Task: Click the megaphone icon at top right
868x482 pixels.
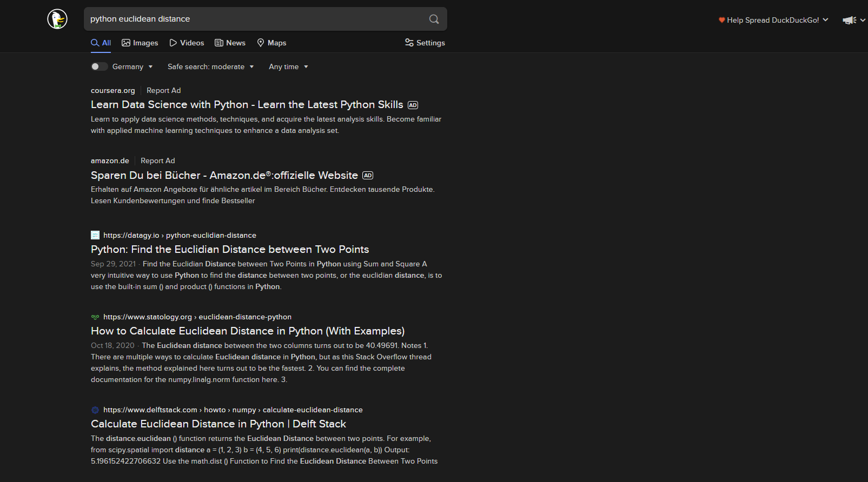Action: tap(849, 20)
